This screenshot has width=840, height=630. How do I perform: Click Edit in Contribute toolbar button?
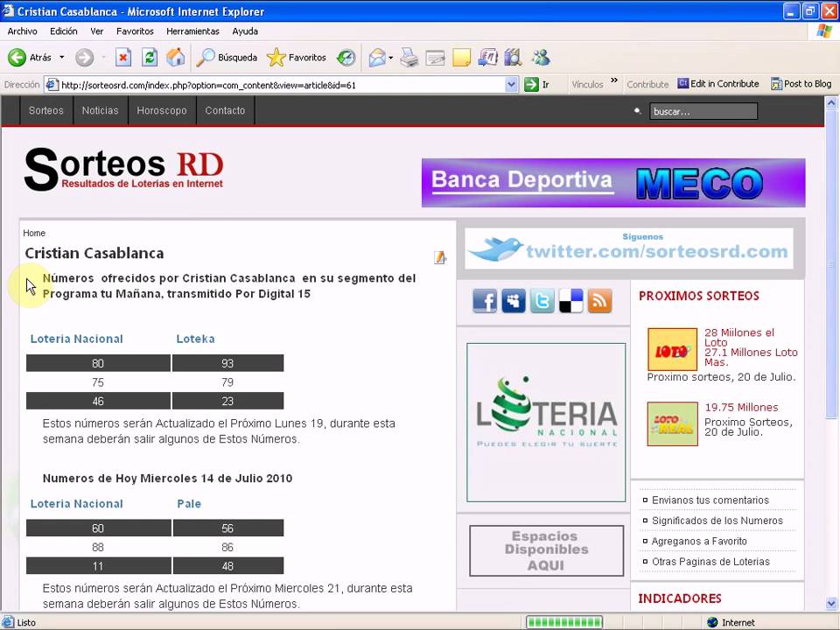717,84
